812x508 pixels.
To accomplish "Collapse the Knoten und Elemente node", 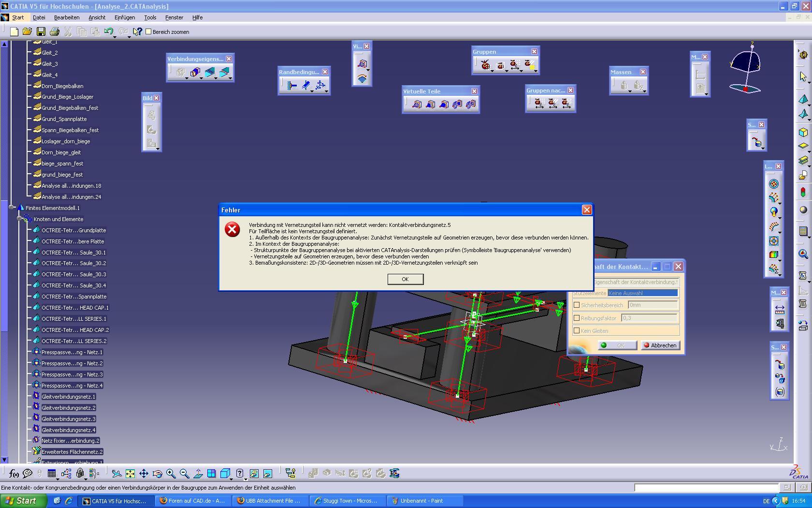I will point(20,219).
